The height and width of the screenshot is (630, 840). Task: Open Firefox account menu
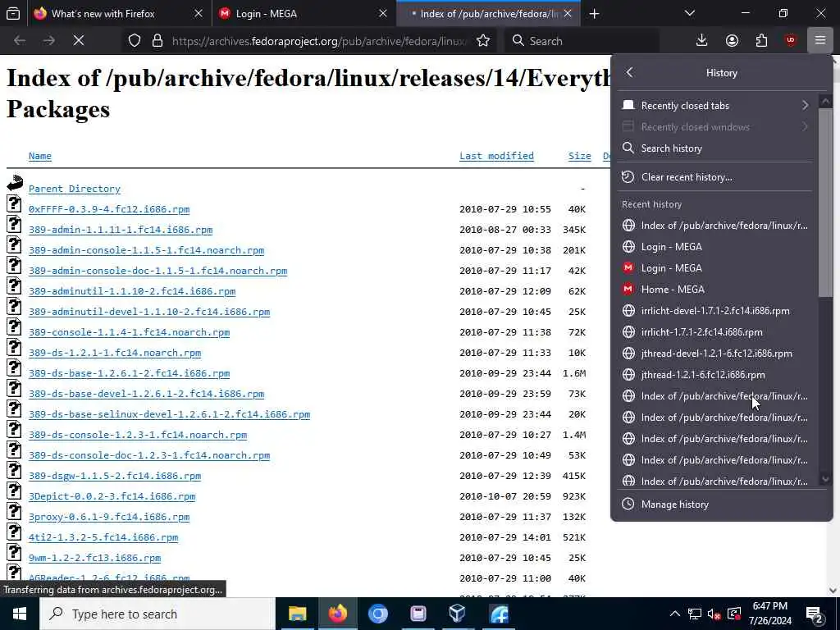[x=732, y=41]
